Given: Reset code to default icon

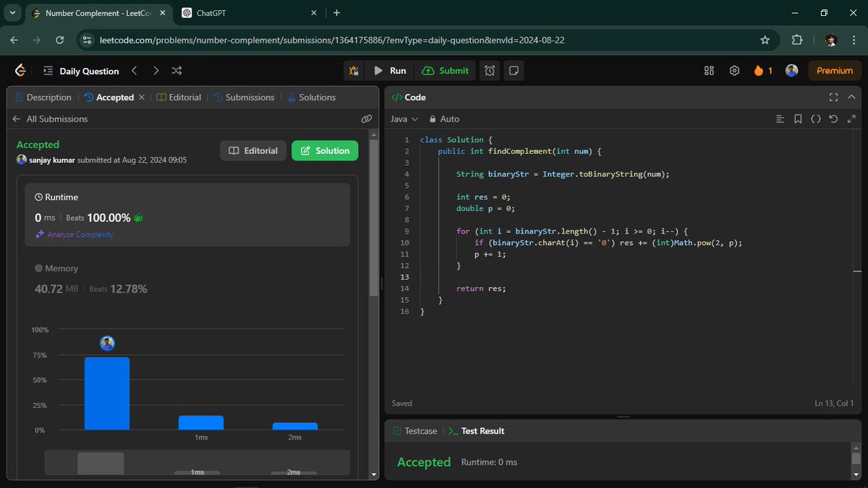Looking at the screenshot, I should pyautogui.click(x=833, y=119).
